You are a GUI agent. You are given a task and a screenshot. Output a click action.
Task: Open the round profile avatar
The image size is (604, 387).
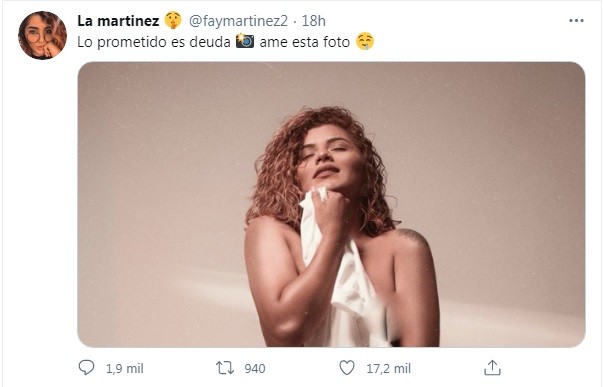pyautogui.click(x=42, y=35)
